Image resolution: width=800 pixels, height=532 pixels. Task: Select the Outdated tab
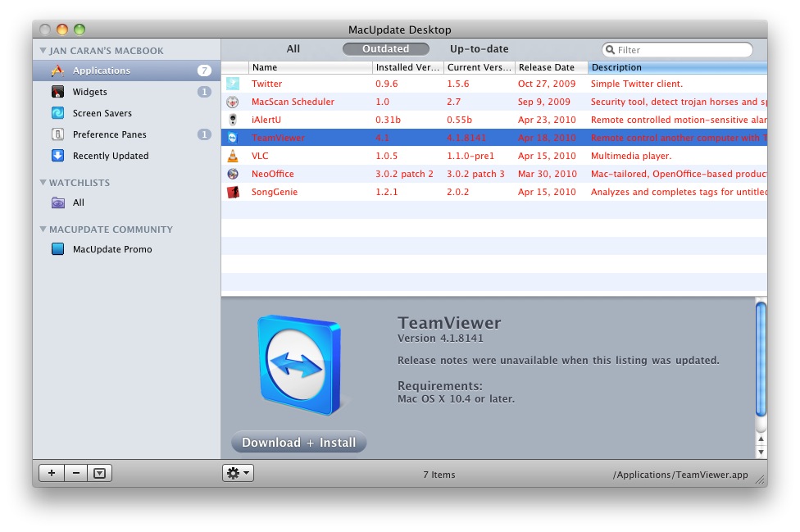pos(386,49)
